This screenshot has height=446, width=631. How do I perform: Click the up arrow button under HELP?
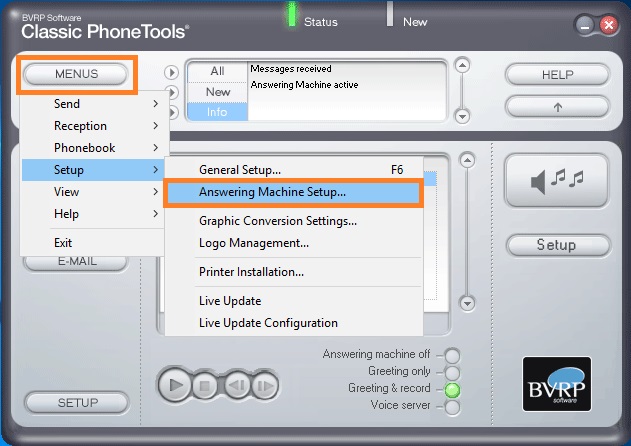point(557,107)
